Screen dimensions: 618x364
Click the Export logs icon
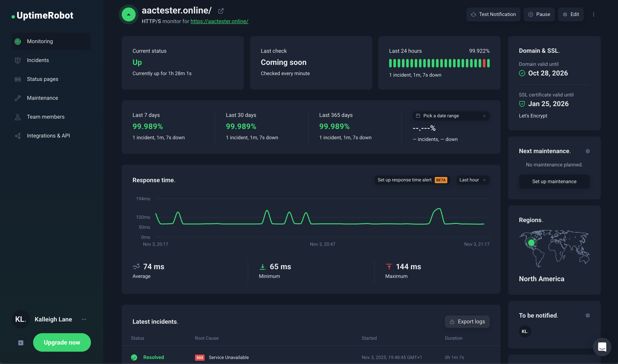point(452,322)
